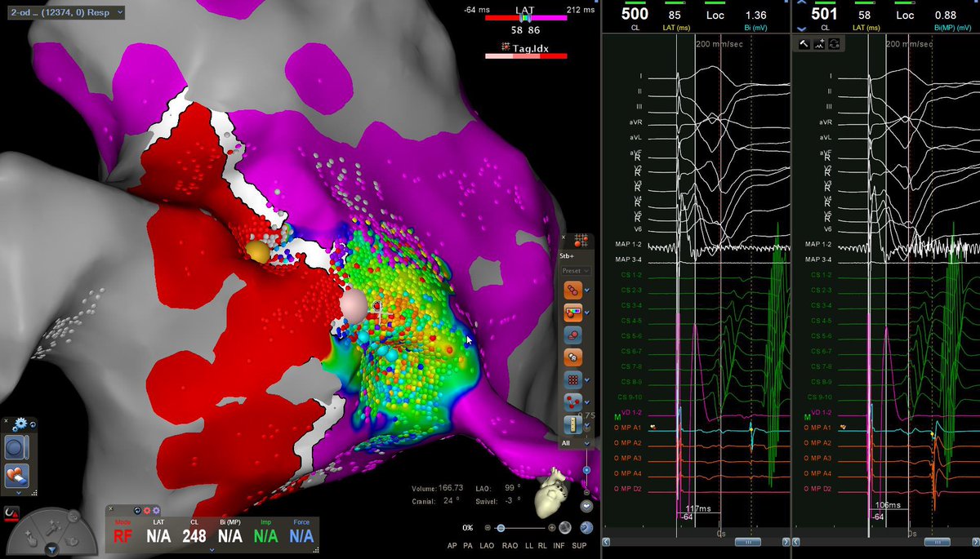
Task: Click the color map display icon
Action: (573, 311)
